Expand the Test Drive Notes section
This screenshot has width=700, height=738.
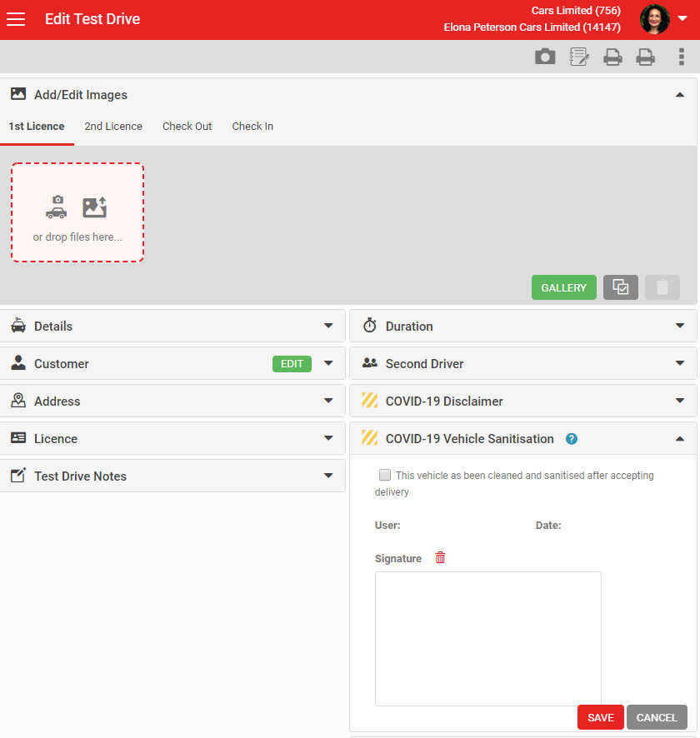coord(328,476)
